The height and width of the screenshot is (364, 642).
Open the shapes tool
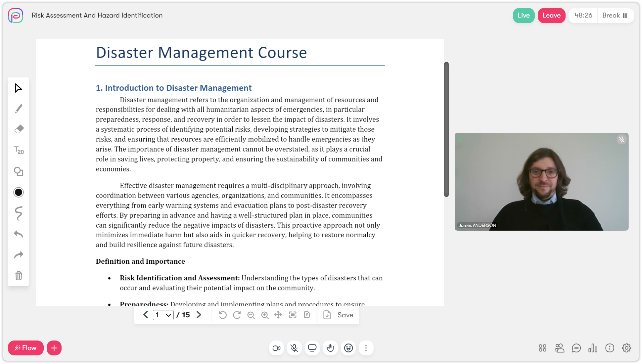click(19, 171)
